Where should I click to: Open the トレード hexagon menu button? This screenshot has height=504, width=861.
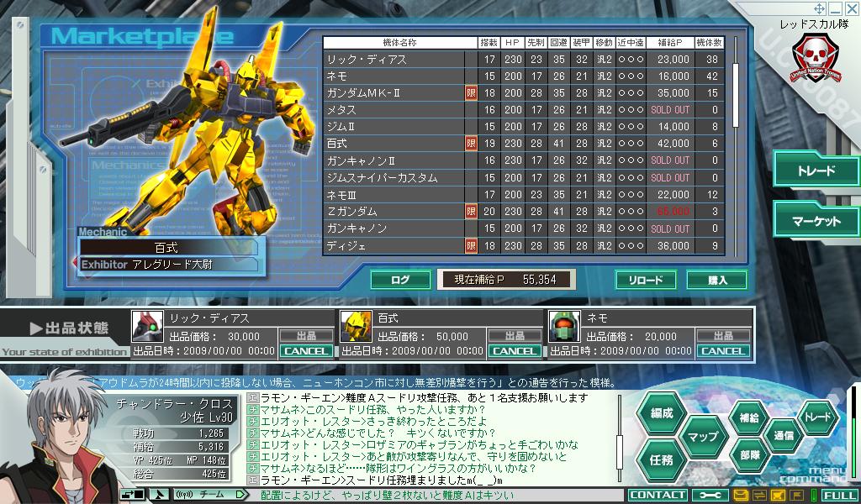pos(818,417)
